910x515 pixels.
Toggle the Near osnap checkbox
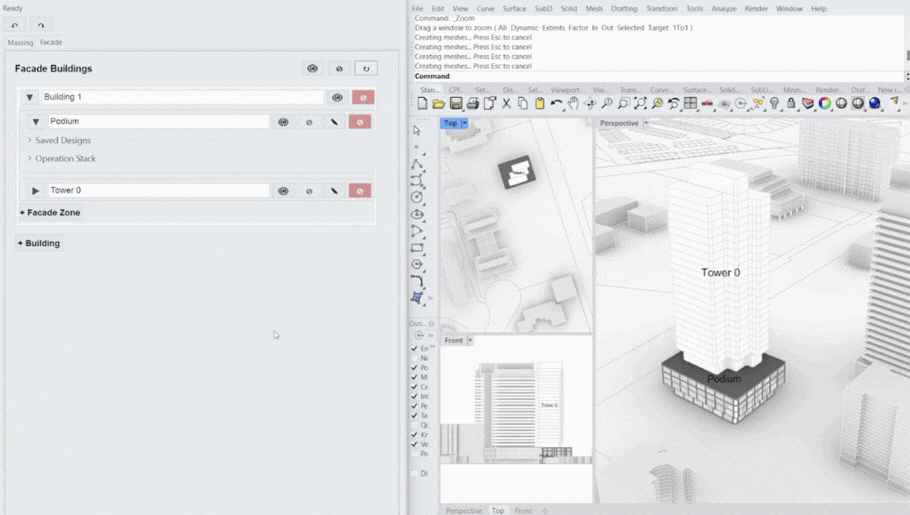[414, 358]
